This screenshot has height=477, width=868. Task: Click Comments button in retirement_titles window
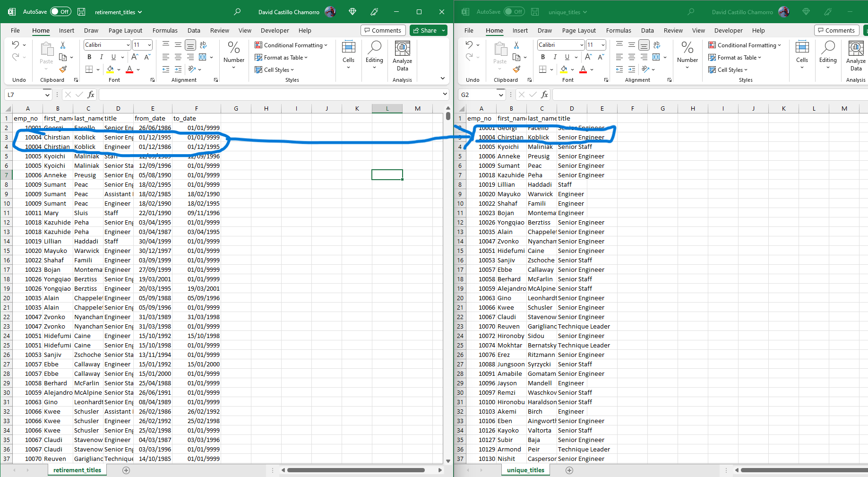pyautogui.click(x=383, y=30)
